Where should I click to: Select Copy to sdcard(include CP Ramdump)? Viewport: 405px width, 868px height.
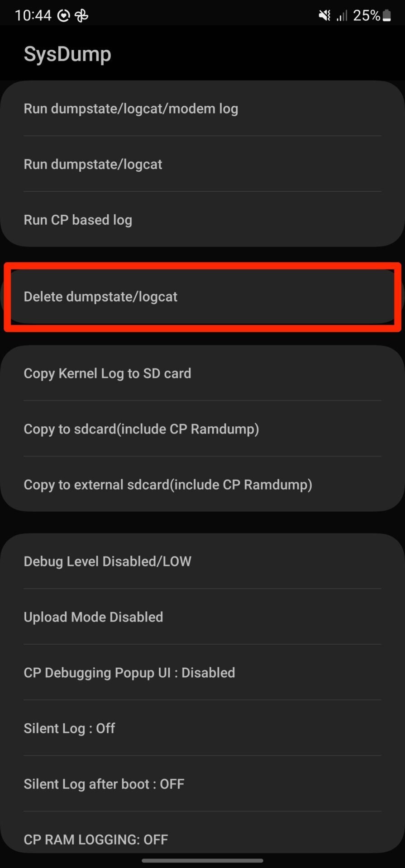202,429
